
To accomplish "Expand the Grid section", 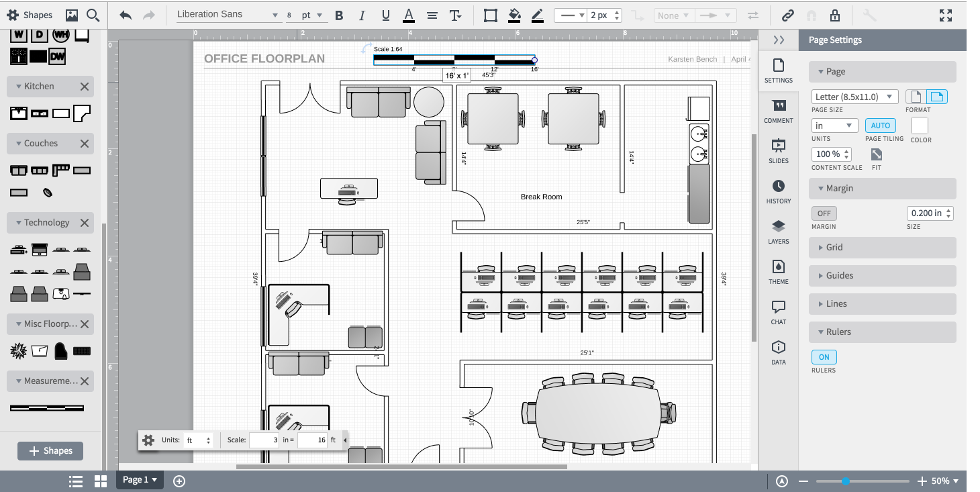I will coord(882,247).
